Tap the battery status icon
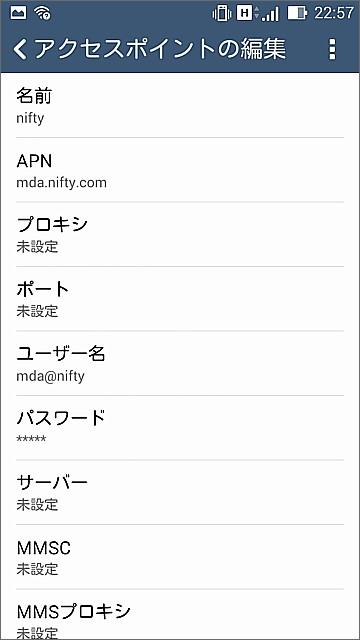The height and width of the screenshot is (640, 360). coord(297,13)
